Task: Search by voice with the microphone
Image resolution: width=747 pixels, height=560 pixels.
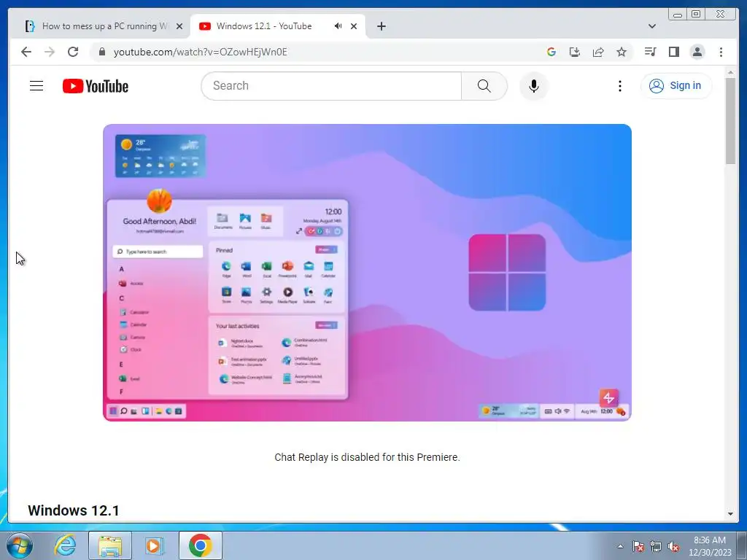Action: point(533,86)
